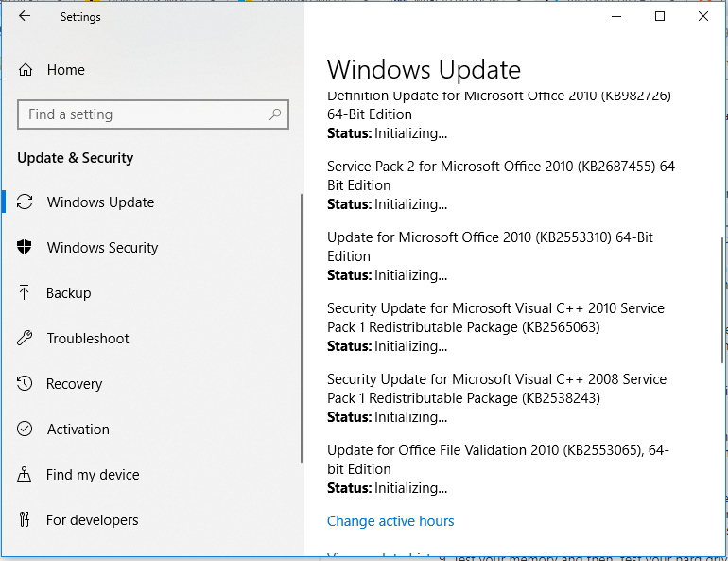Click the Windows Update page heading
This screenshot has width=728, height=561.
pos(424,70)
